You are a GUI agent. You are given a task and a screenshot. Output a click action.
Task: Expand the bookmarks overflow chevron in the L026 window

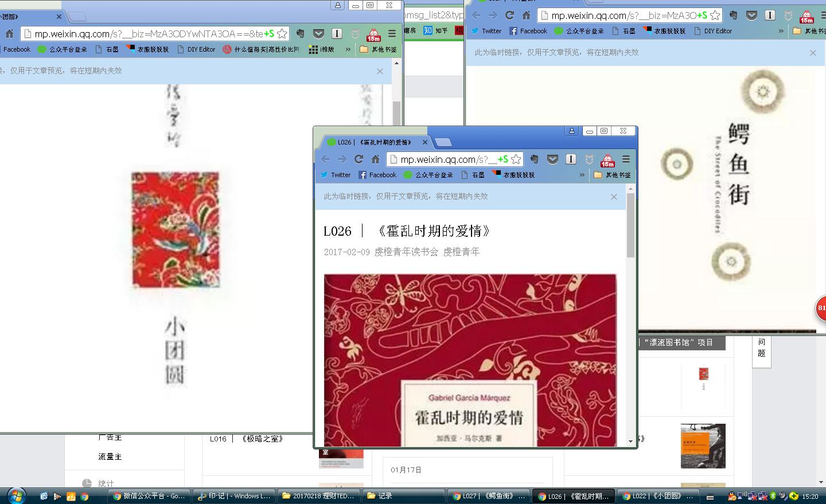click(x=582, y=175)
